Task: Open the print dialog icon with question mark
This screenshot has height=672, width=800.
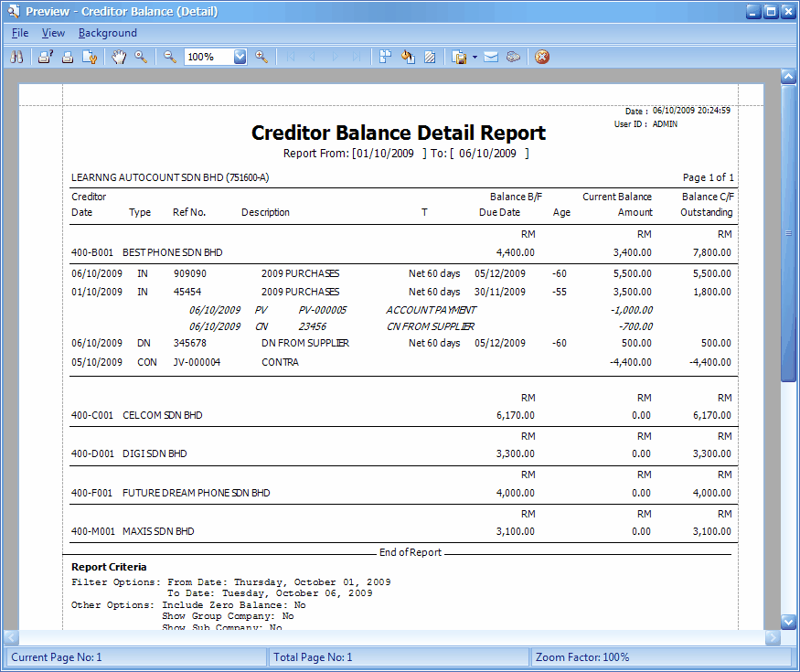Action: pos(46,57)
